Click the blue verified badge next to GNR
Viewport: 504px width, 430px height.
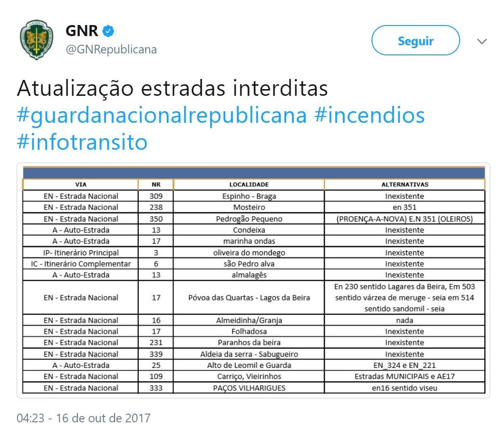pos(109,32)
